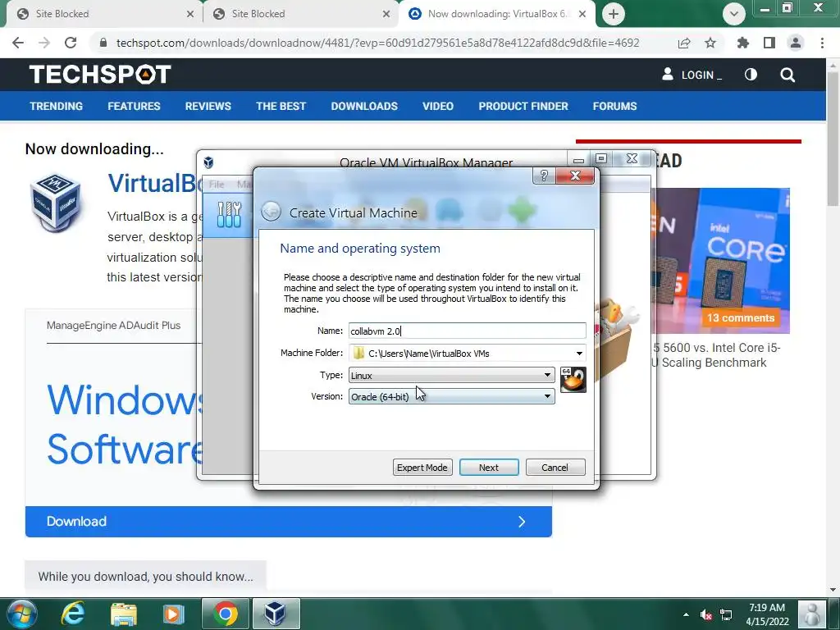Screen dimensions: 840x630
Task: Click the Name field containing collabvm 2.0
Action: [467, 331]
